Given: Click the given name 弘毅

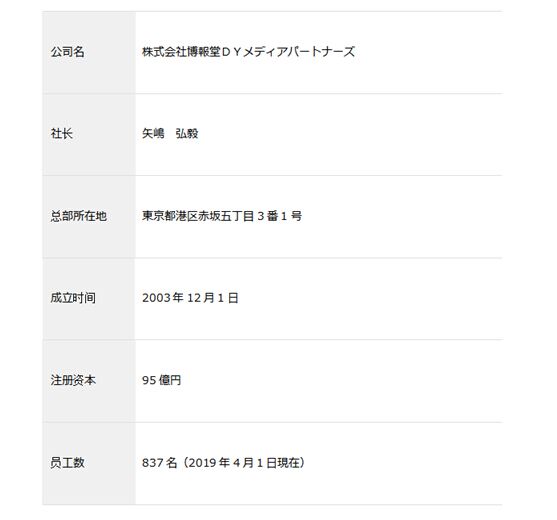Looking at the screenshot, I should coord(186,134).
